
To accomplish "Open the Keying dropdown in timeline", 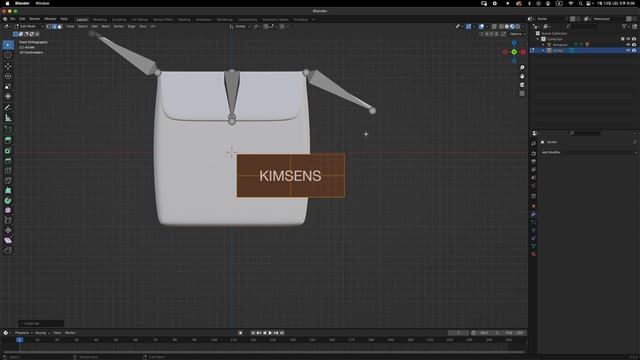I will (x=42, y=333).
